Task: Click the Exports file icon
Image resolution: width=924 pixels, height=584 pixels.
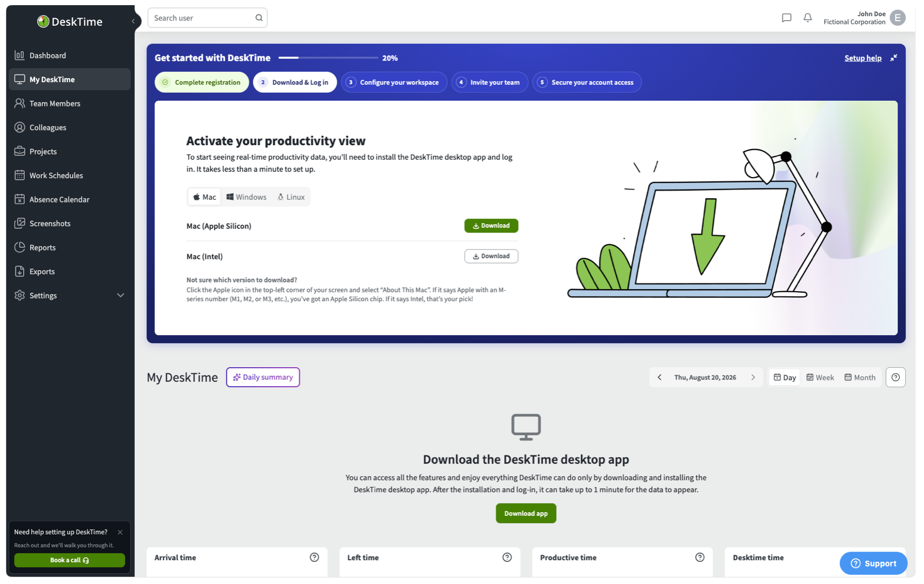Action: pyautogui.click(x=20, y=271)
